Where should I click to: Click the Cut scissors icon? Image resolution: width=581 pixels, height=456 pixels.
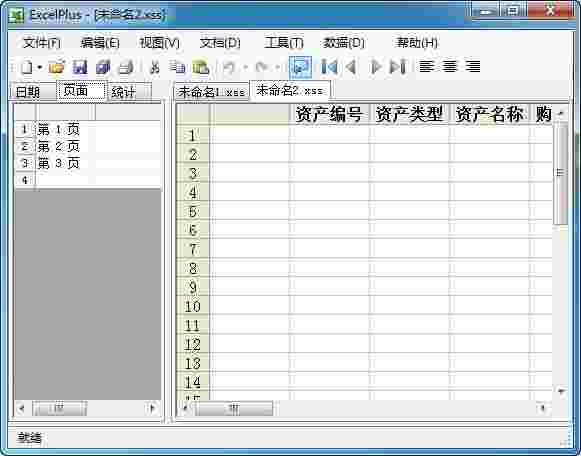155,67
